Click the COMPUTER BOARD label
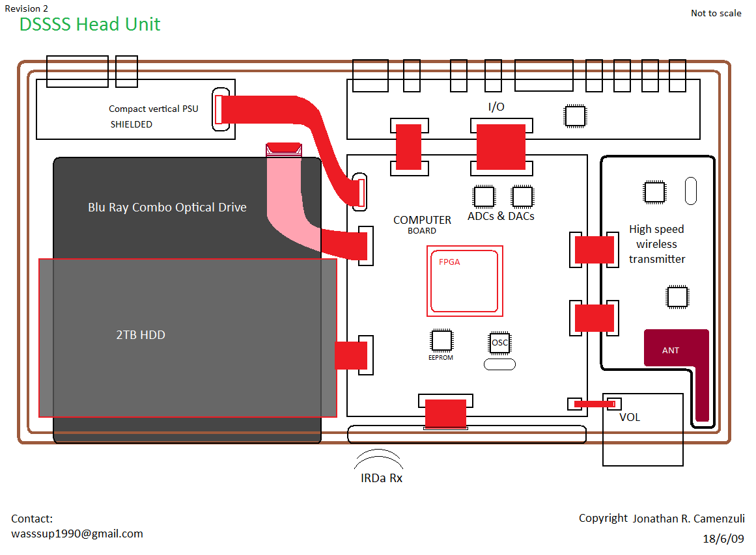This screenshot has width=756, height=555. tap(422, 224)
